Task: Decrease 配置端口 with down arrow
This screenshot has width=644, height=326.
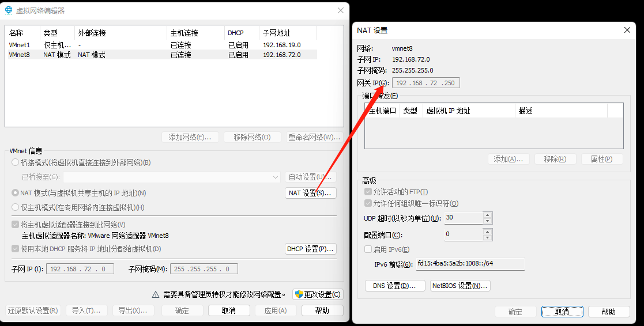Action: pyautogui.click(x=488, y=238)
